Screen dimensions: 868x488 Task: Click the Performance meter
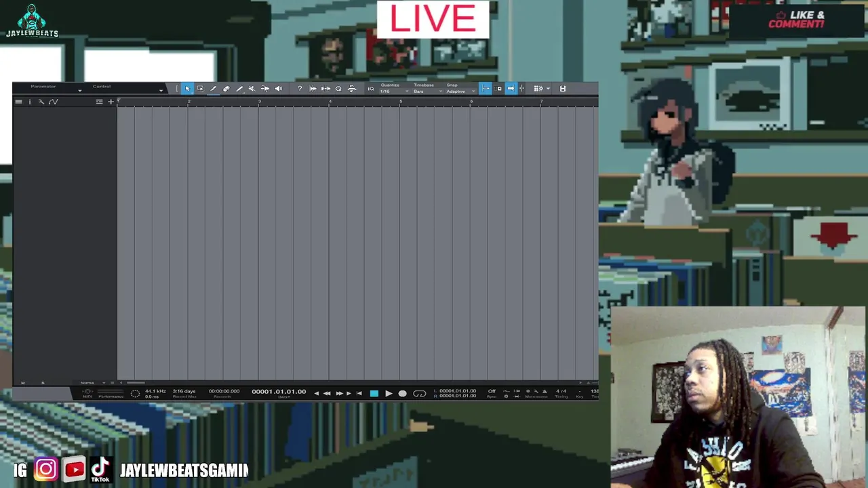[x=111, y=393]
